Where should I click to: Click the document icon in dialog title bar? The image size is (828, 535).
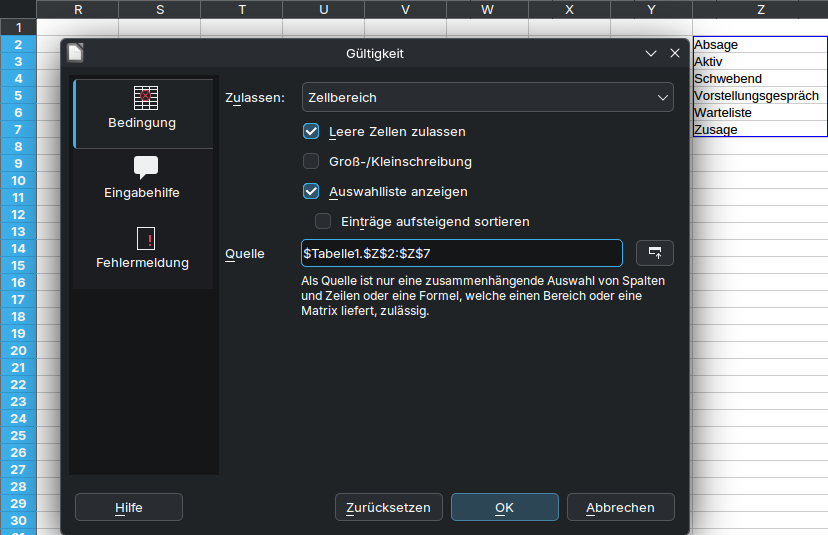pyautogui.click(x=76, y=53)
